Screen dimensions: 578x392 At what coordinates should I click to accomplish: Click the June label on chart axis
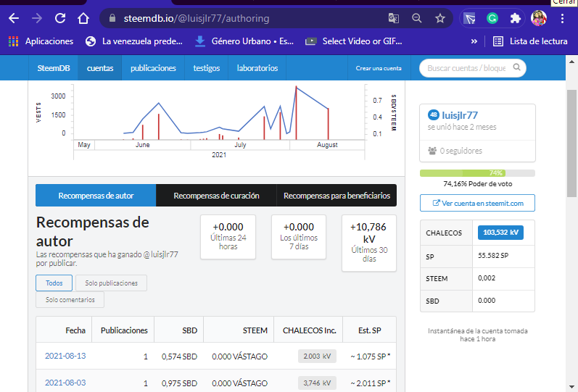[x=142, y=145]
